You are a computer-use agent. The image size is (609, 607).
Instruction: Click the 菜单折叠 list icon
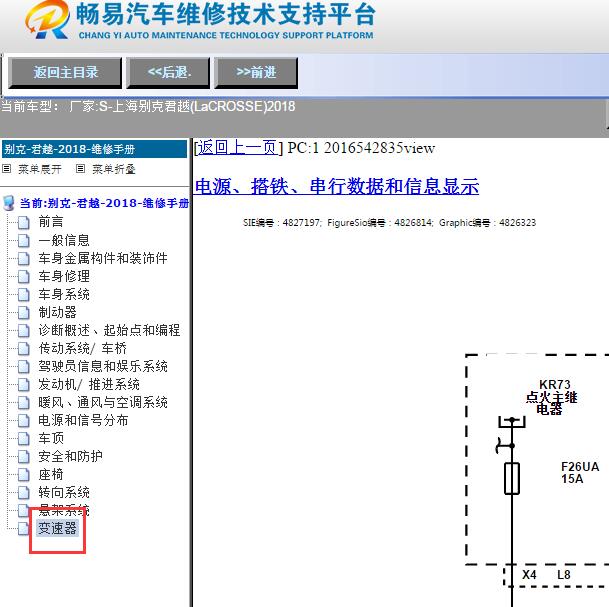point(80,169)
